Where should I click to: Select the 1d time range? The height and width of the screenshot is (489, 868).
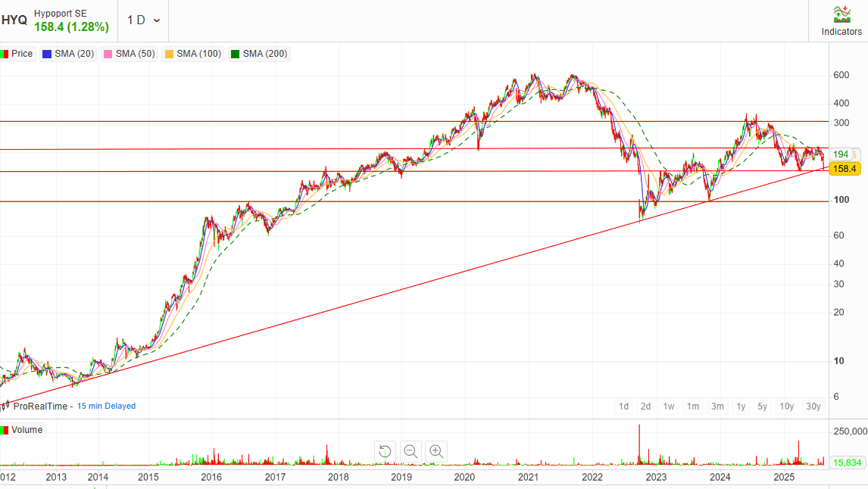click(623, 406)
